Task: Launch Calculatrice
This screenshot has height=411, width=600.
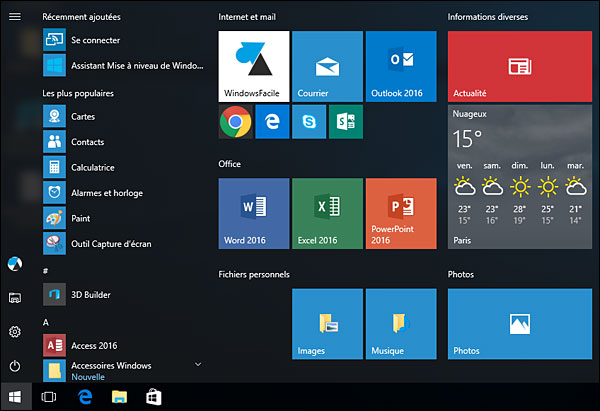Action: [123, 167]
